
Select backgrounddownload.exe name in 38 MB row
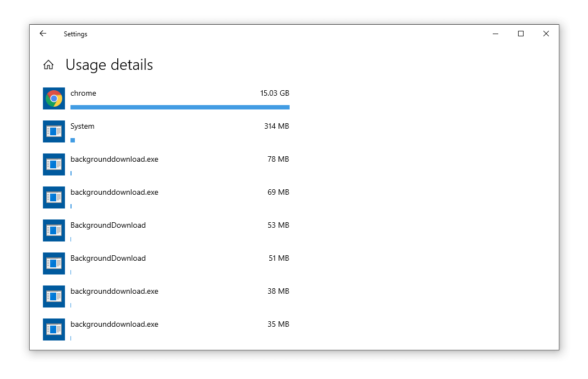(115, 292)
